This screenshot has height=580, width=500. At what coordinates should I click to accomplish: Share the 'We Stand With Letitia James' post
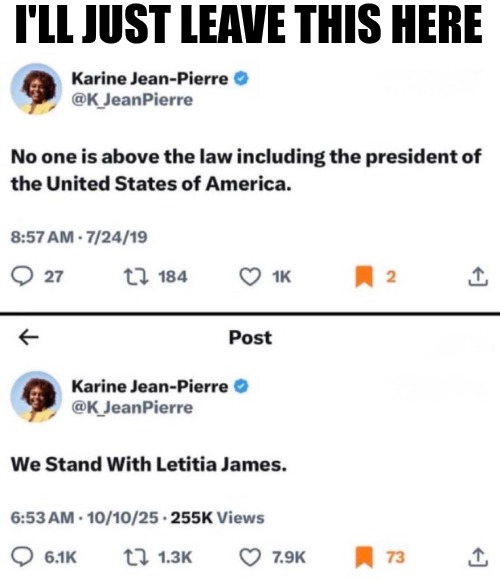pyautogui.click(x=478, y=557)
